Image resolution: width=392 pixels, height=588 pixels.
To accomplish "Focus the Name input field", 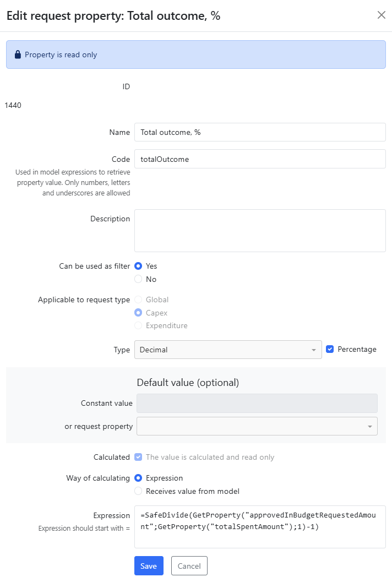I will click(260, 132).
